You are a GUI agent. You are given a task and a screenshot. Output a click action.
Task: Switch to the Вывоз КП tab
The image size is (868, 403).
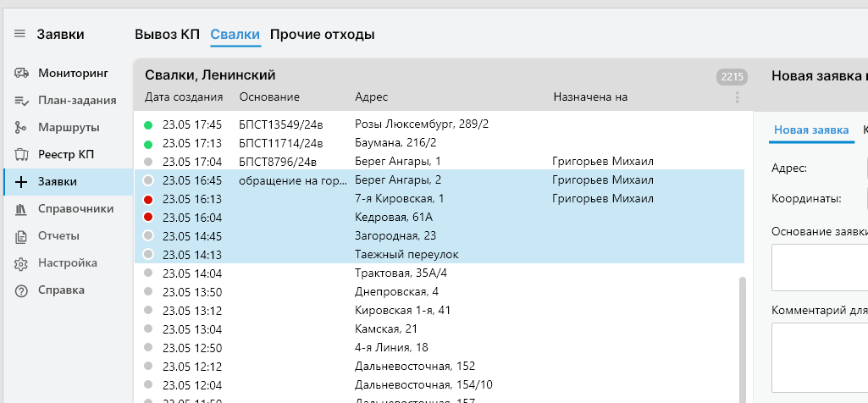(167, 35)
